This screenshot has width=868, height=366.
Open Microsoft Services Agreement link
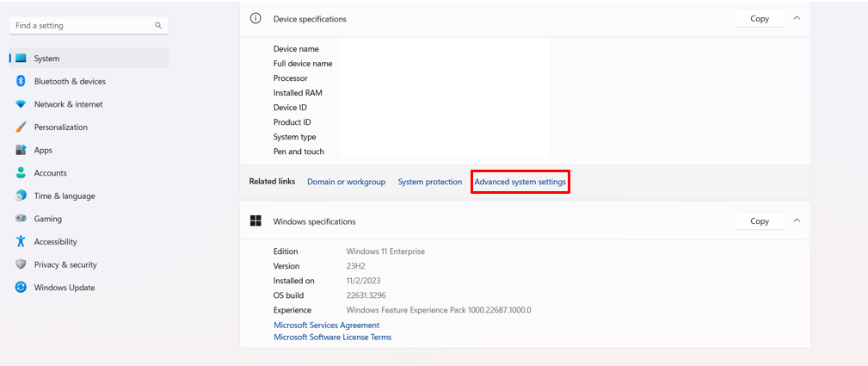[x=327, y=325]
